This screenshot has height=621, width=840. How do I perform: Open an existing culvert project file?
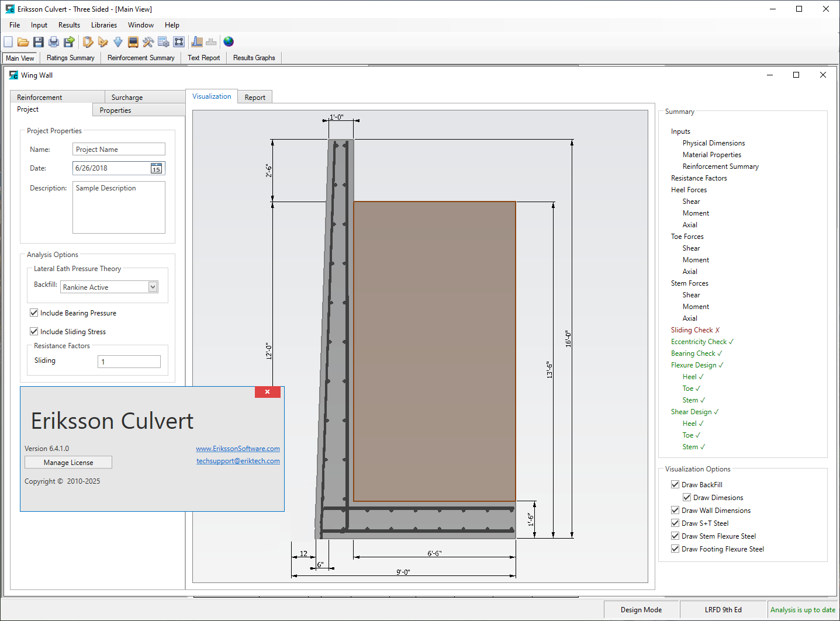tap(23, 41)
